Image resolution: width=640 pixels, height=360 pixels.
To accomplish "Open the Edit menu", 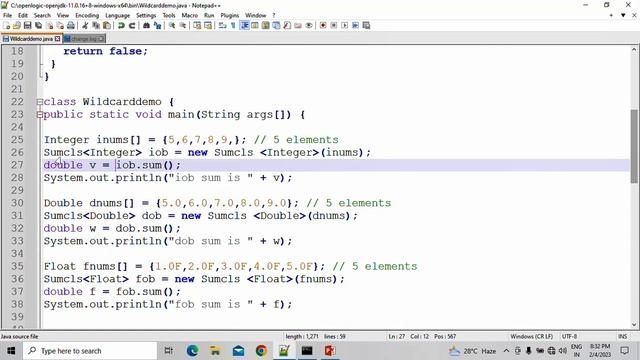I will [x=23, y=16].
